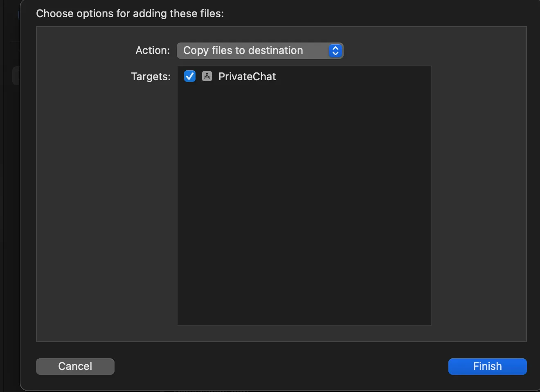Click the 'Targets:' label
Image resolution: width=540 pixels, height=392 pixels.
pos(151,77)
